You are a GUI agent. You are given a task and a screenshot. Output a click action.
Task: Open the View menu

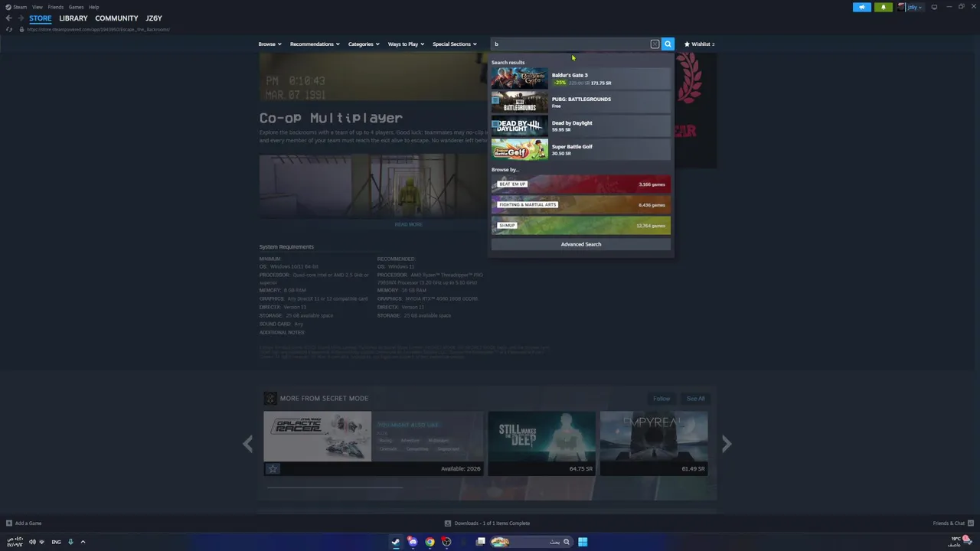point(37,7)
